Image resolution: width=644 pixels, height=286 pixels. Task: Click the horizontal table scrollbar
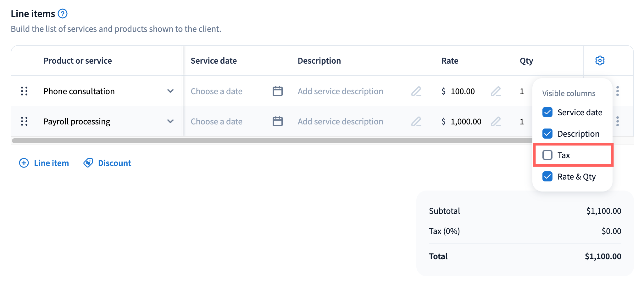(x=270, y=141)
